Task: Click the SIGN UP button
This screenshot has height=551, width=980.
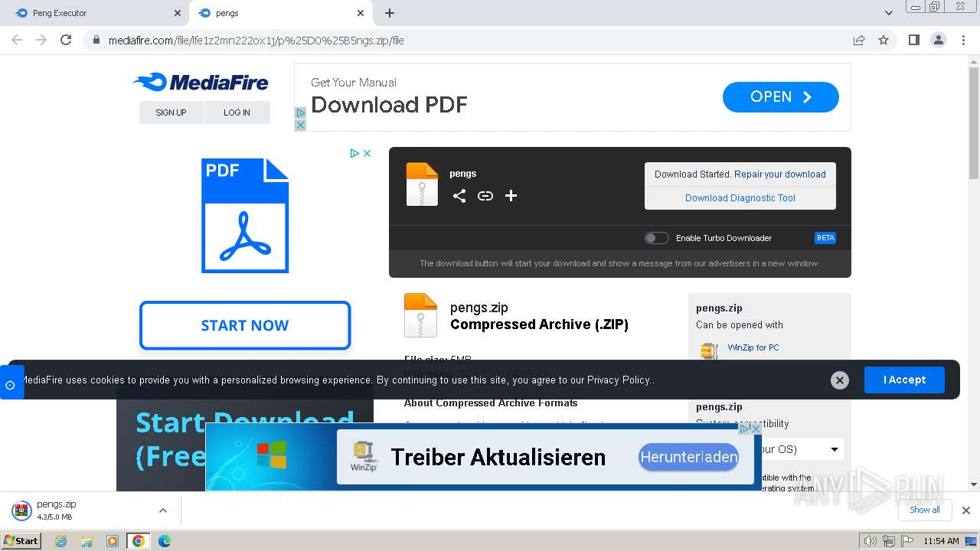Action: click(x=171, y=112)
